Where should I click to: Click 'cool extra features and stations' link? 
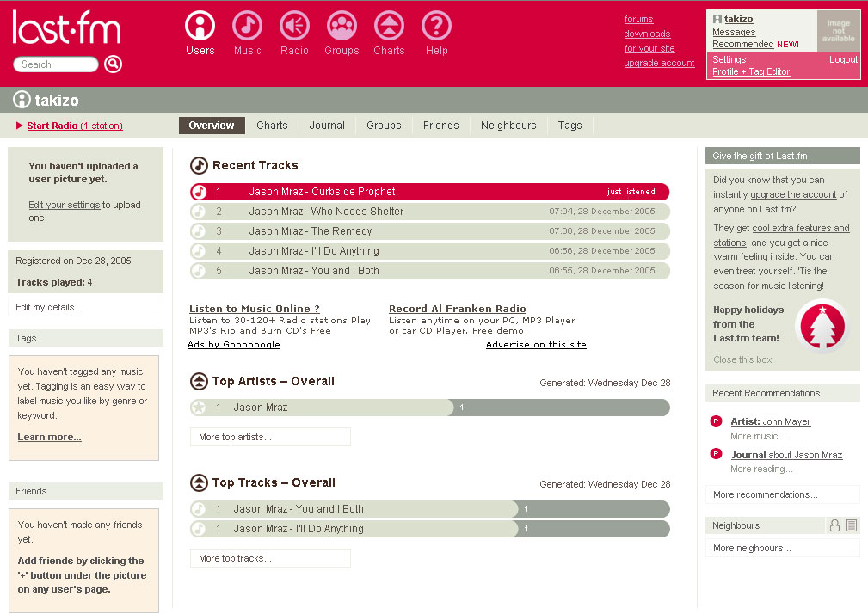coord(781,235)
